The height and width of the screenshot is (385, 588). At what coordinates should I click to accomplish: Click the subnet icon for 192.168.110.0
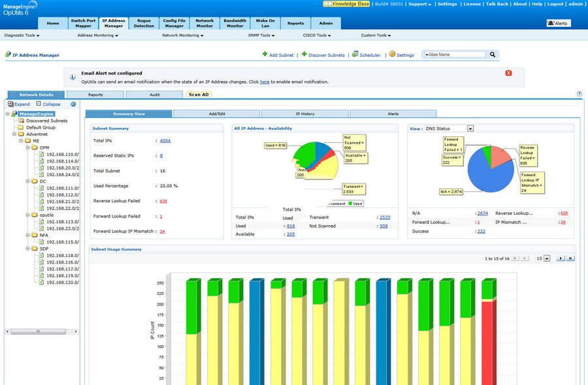pyautogui.click(x=42, y=154)
